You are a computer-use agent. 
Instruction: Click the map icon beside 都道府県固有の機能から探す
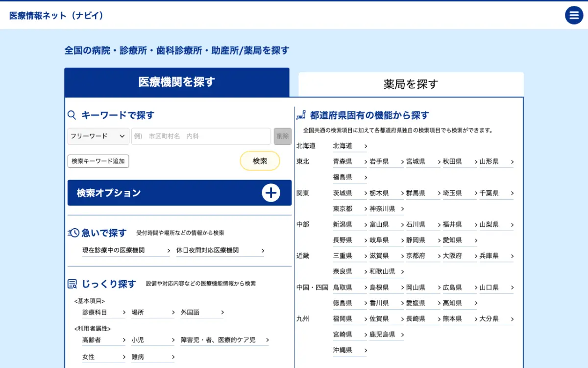[x=301, y=115]
